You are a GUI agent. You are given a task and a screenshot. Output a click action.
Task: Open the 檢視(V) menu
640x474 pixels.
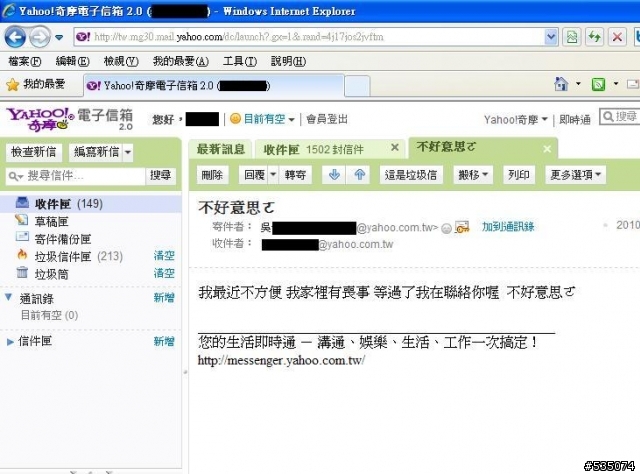point(121,61)
